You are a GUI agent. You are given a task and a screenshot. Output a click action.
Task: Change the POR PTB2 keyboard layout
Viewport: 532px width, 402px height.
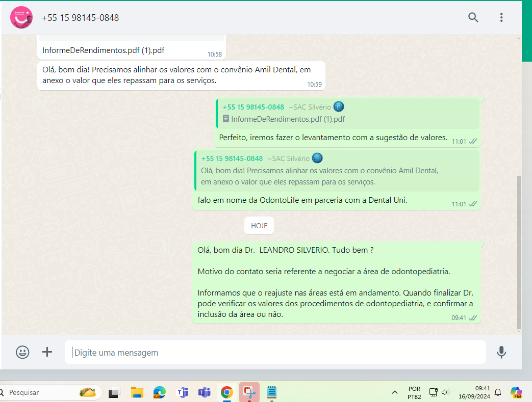[x=414, y=392]
